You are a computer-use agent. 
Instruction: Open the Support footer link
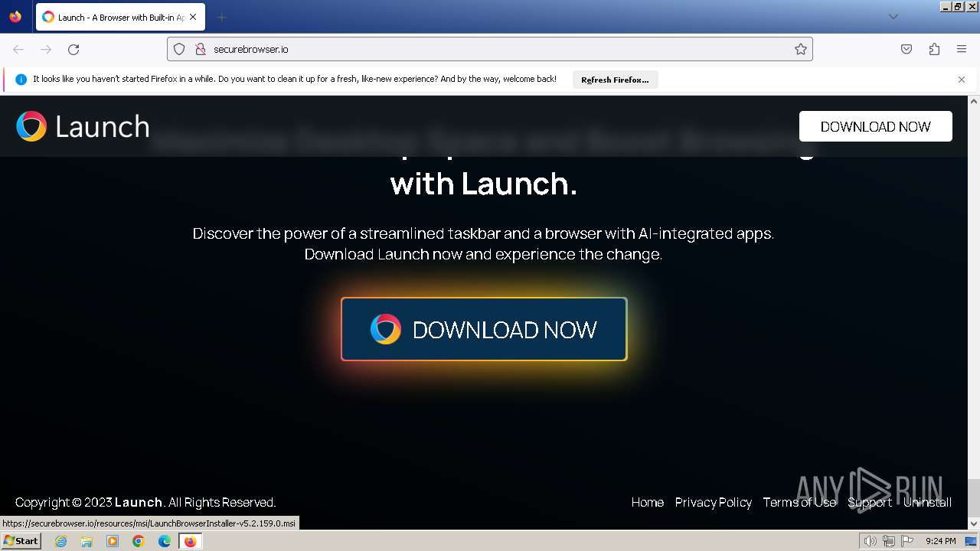point(870,502)
